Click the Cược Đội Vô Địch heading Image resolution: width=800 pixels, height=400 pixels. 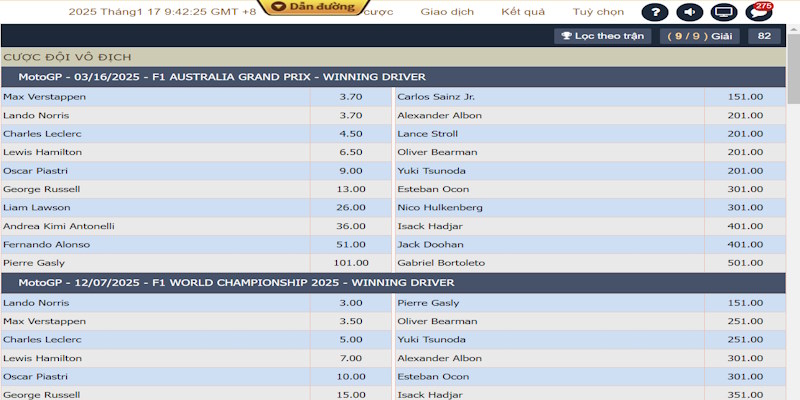tap(67, 57)
